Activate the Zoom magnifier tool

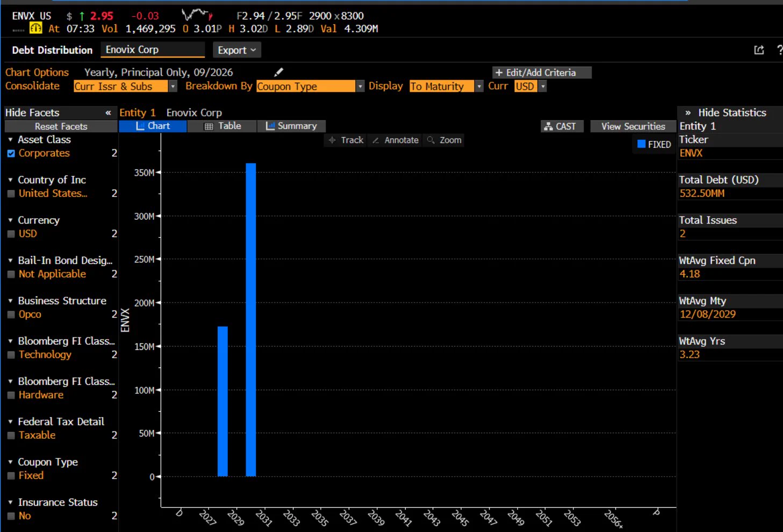(x=444, y=140)
